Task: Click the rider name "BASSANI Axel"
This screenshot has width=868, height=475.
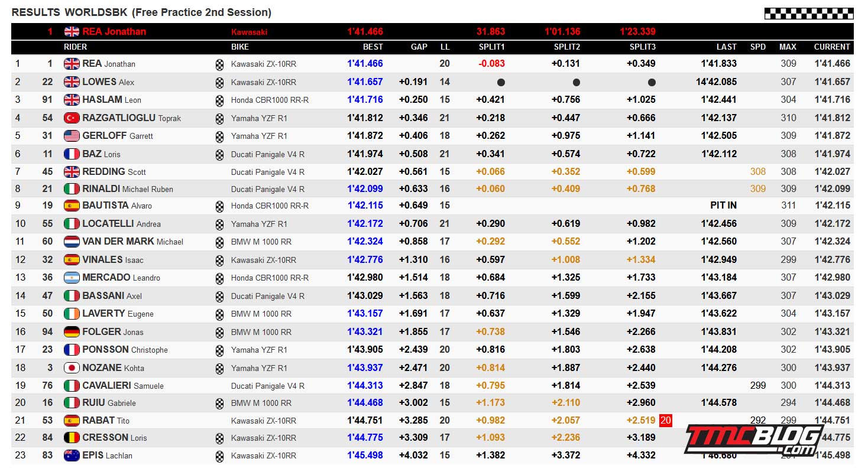Action: 112,295
